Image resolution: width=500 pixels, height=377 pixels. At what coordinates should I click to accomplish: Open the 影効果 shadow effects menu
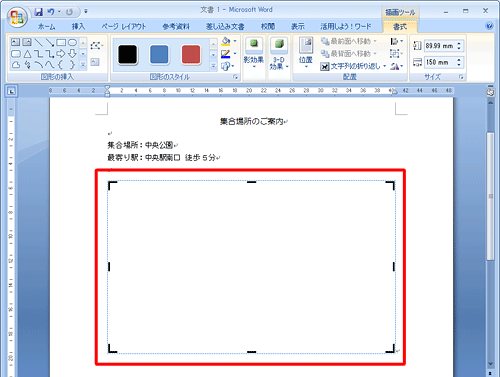click(254, 53)
